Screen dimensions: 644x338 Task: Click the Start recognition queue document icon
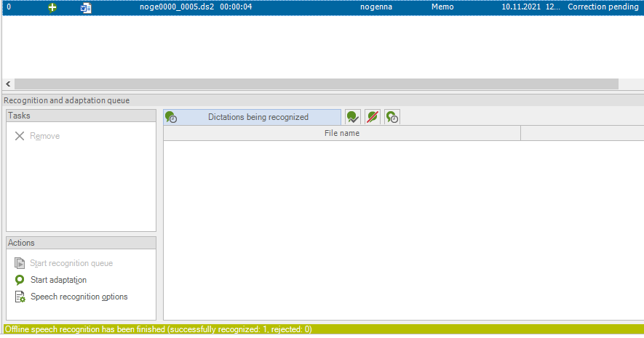click(20, 263)
